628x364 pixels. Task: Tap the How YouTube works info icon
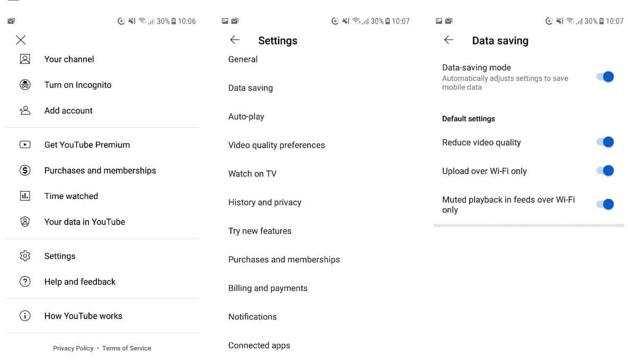point(25,316)
